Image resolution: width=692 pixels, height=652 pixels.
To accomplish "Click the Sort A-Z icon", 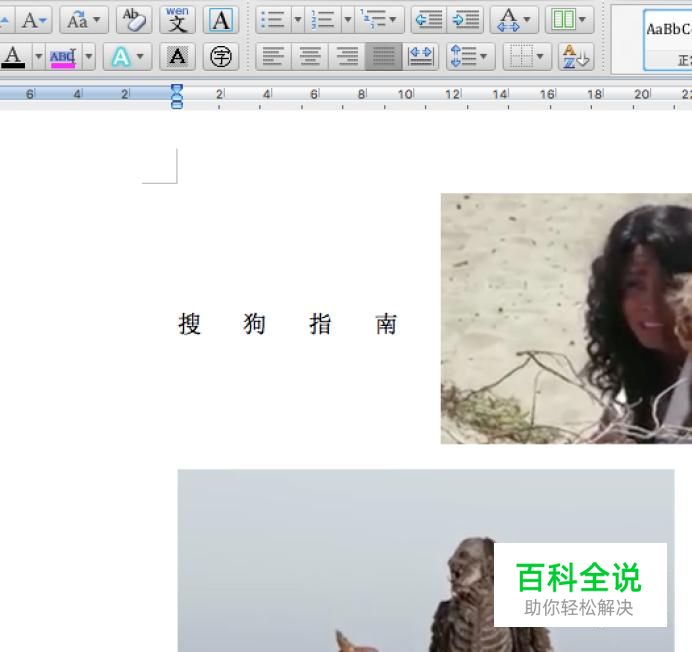I will [575, 57].
